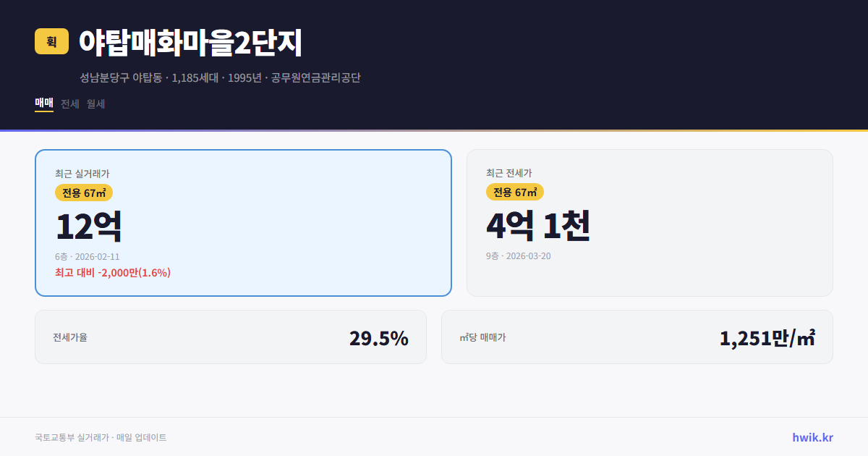Open the 매매 tab
Screen dimensions: 868x456
click(x=43, y=104)
